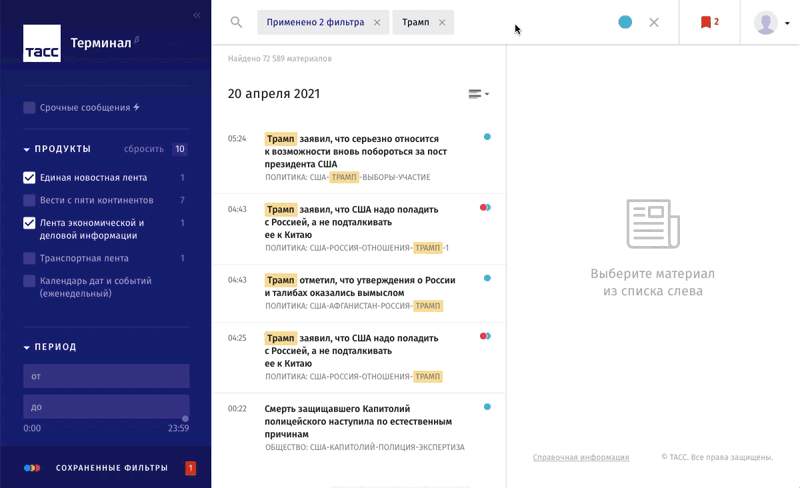Open the list view mode dropdown

tap(479, 94)
